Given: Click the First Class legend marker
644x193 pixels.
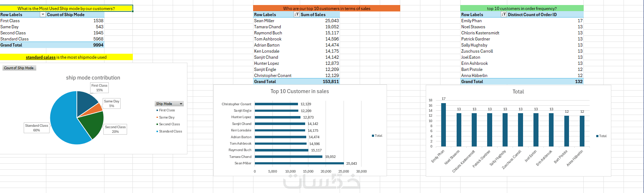Looking at the screenshot, I should point(157,110).
